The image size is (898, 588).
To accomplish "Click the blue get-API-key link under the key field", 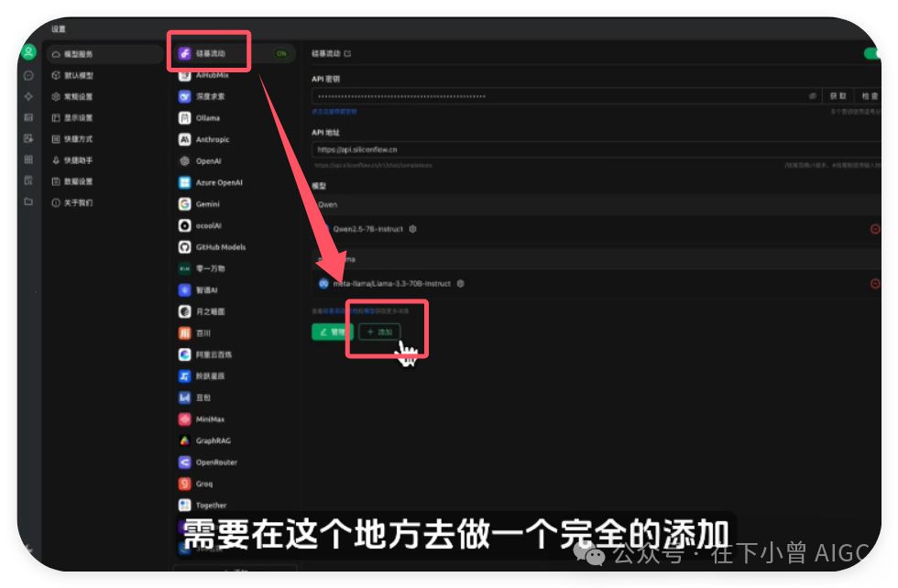I will 334,112.
